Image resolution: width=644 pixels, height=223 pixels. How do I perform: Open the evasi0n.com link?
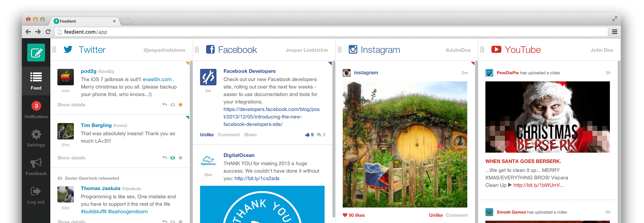pyautogui.click(x=157, y=79)
